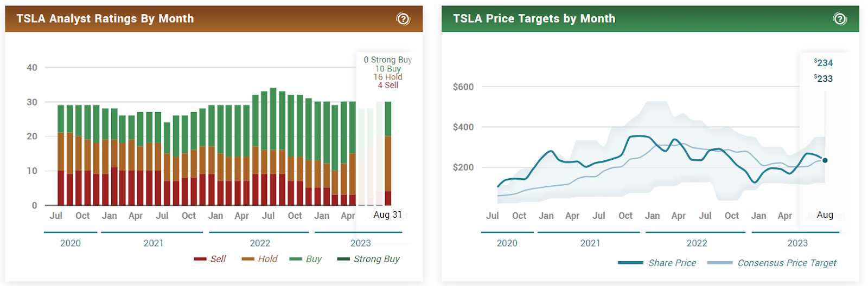Viewport: 868px width, 286px height.
Task: Toggle Share Price line in legend
Action: coord(657,263)
